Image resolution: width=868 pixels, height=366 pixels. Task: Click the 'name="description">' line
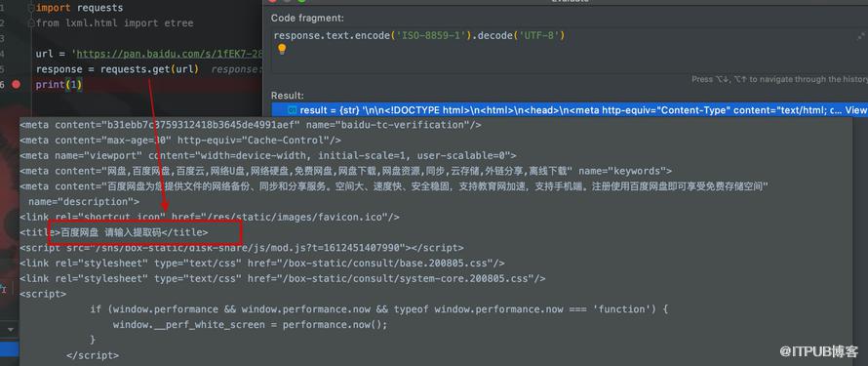pyautogui.click(x=84, y=202)
